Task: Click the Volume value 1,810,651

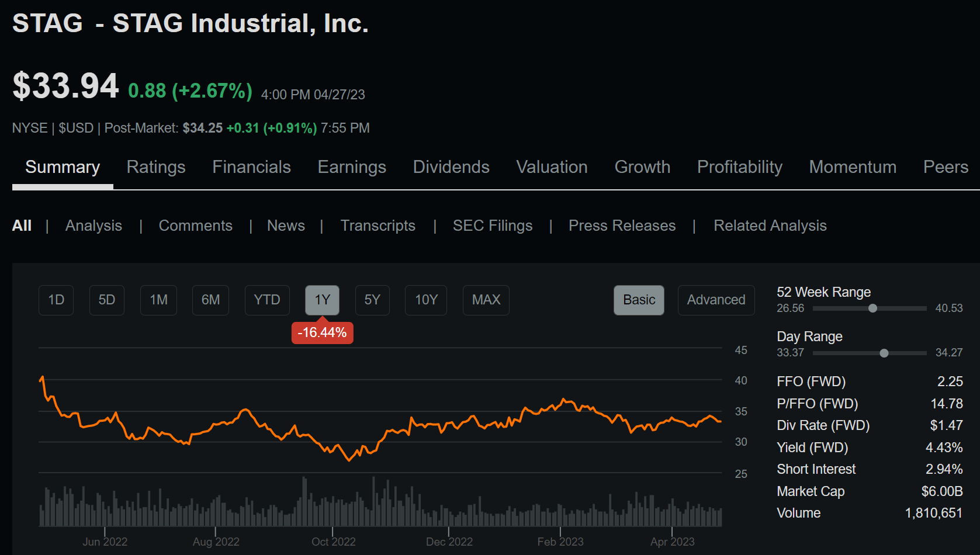Action: pyautogui.click(x=933, y=513)
